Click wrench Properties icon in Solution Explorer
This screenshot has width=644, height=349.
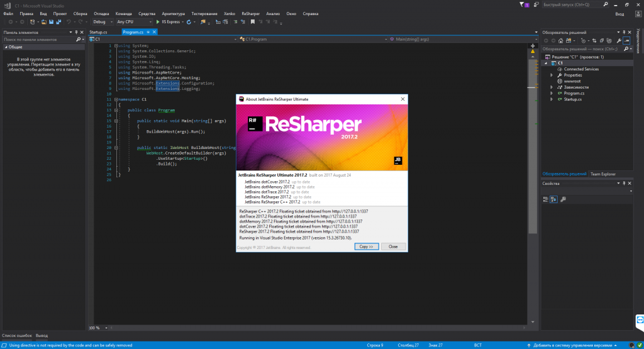point(619,41)
